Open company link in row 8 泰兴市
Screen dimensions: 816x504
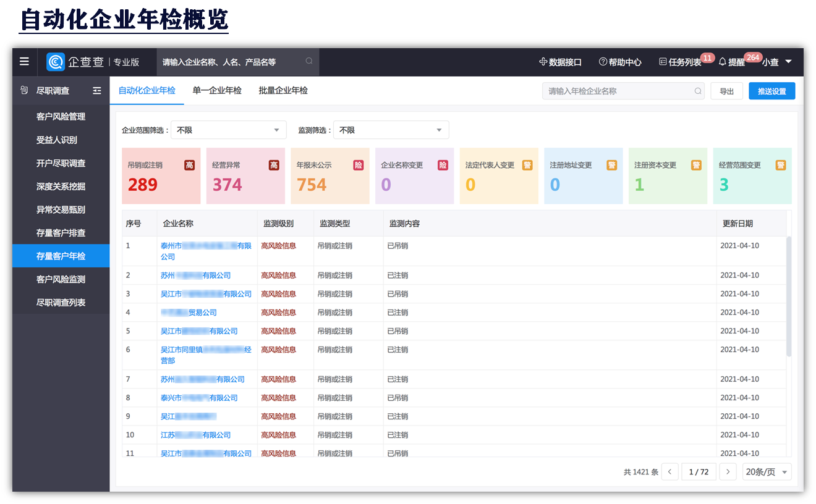point(199,398)
